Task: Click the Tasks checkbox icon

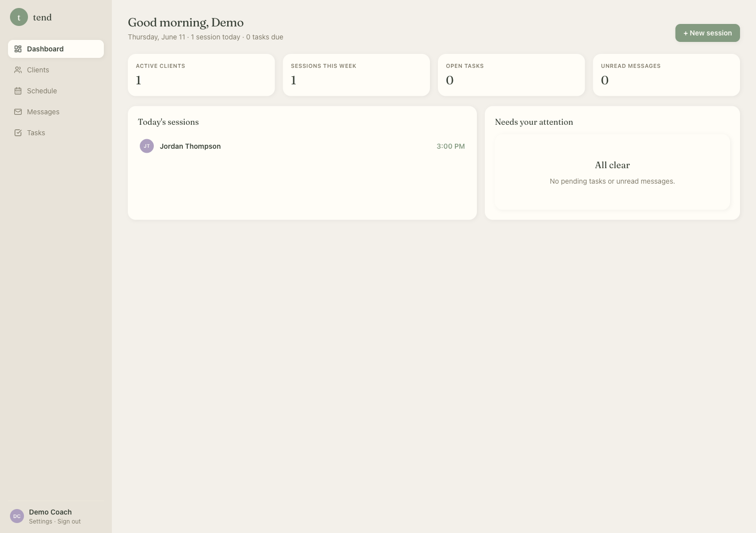Action: coord(18,133)
